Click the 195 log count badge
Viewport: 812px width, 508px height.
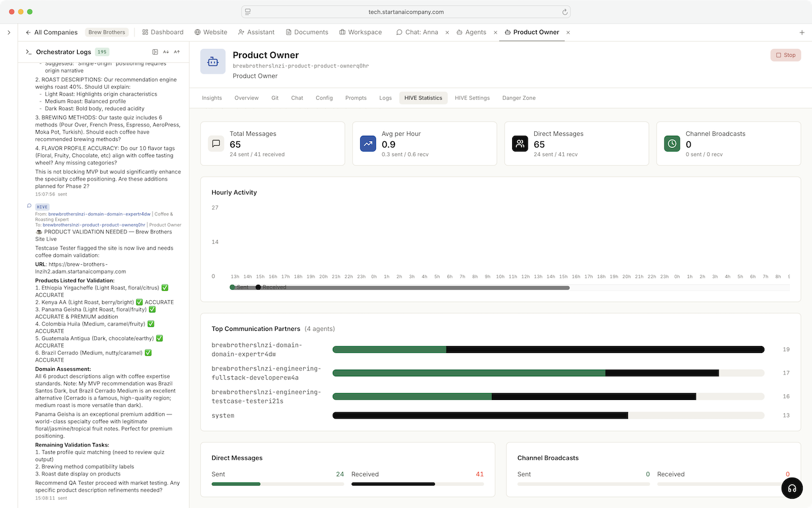[102, 52]
